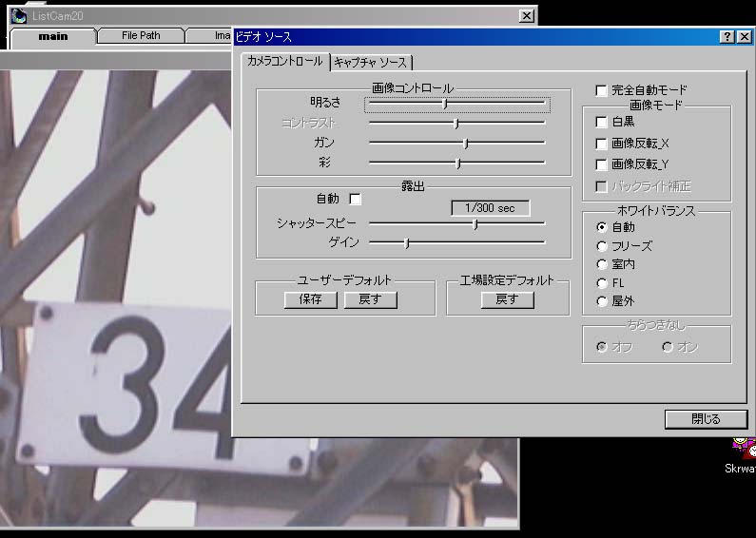Viewport: 756px width, 538px height.
Task: Click the 明るさ slider handle
Action: (445, 103)
